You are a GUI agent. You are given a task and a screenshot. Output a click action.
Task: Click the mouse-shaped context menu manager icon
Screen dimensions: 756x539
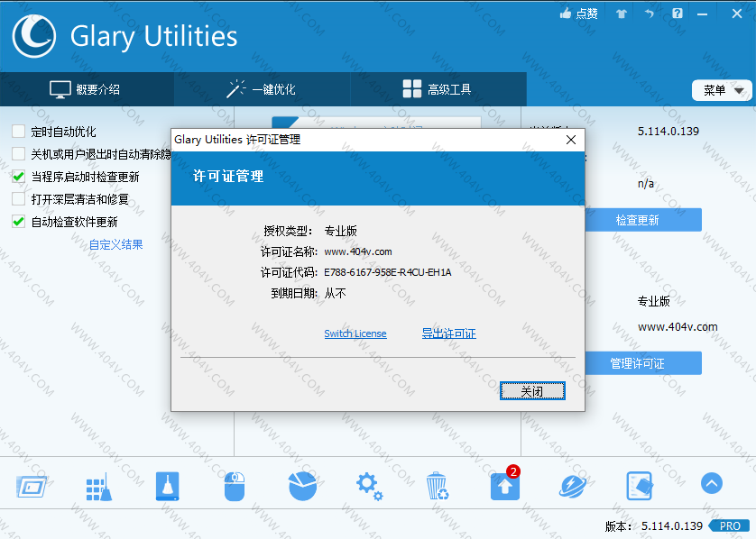235,486
